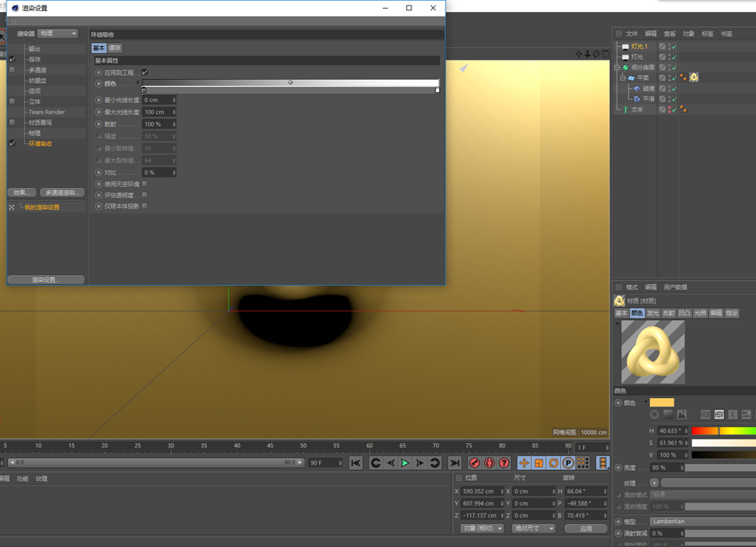756x547 pixels.
Task: Click the color from picture icon
Action: tap(682, 414)
